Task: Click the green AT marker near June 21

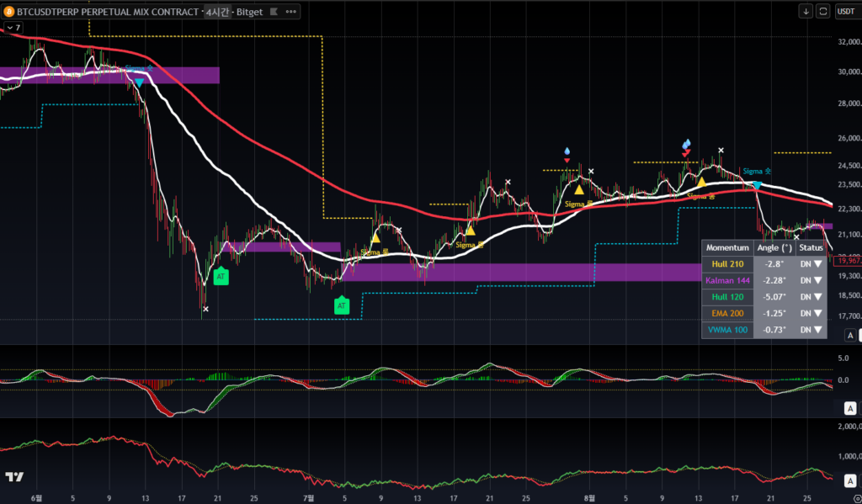Action: (x=221, y=275)
